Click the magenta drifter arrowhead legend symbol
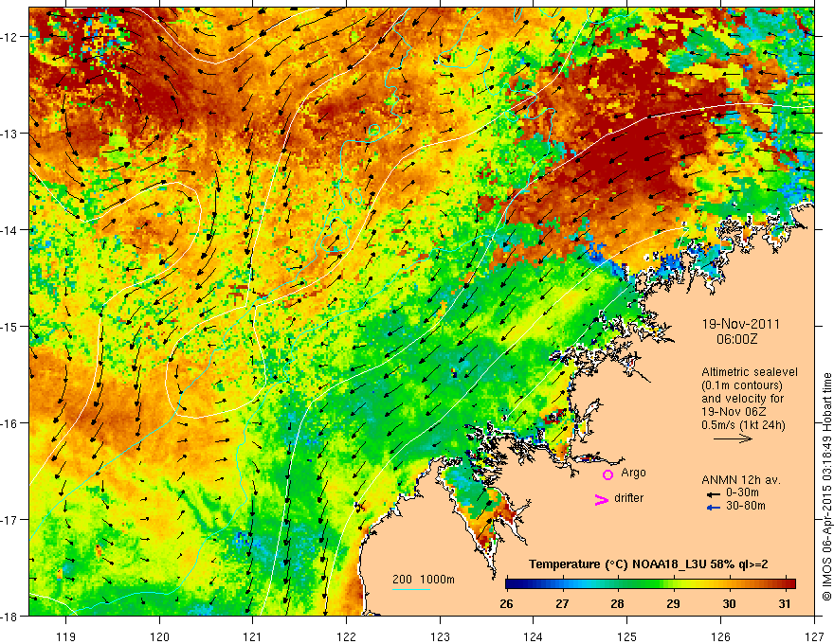This screenshot has height=644, width=834. [601, 499]
